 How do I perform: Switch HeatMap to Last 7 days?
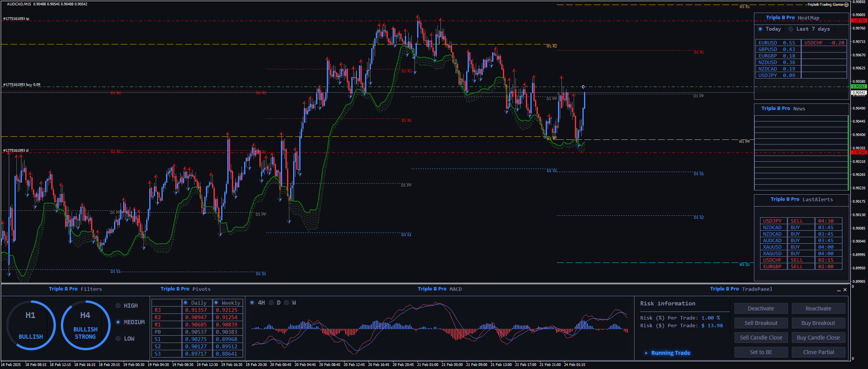point(791,29)
